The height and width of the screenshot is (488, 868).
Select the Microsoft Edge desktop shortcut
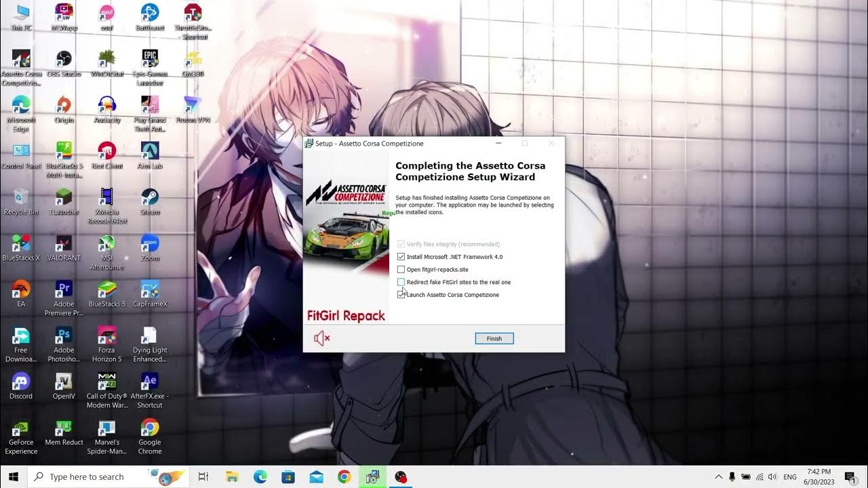(21, 114)
